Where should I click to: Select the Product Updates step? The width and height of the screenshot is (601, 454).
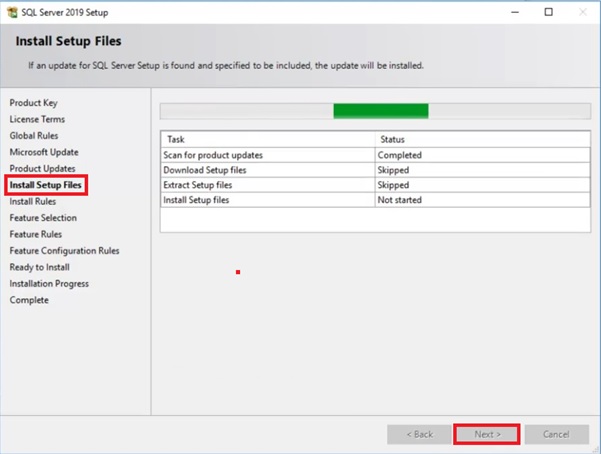coord(43,169)
